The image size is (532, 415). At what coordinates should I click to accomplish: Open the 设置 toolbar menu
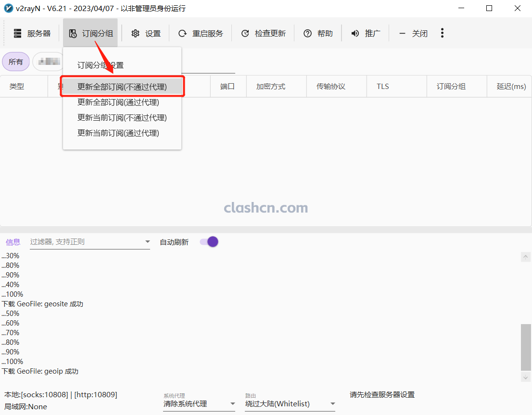146,33
